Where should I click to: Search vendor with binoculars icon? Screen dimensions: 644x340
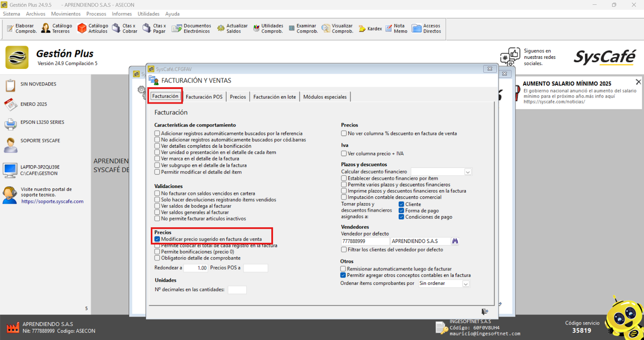coord(455,241)
